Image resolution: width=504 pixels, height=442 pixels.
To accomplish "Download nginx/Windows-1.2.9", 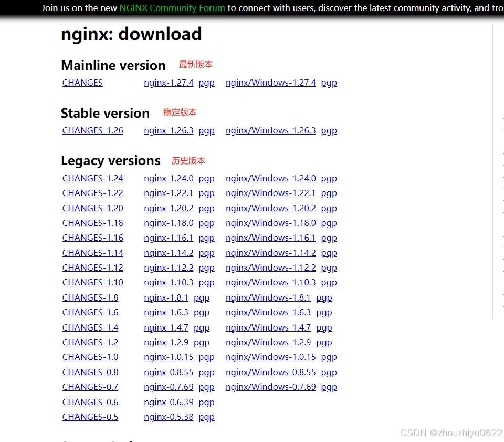I will (x=268, y=342).
